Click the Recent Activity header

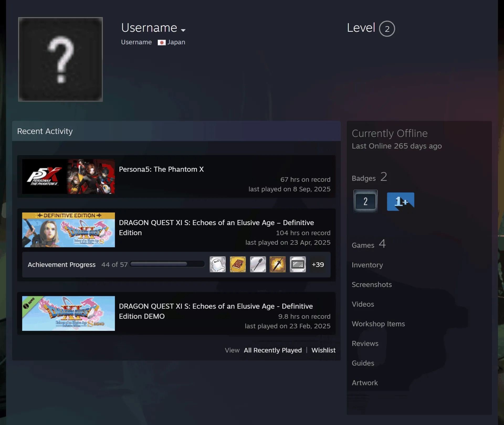176,131
